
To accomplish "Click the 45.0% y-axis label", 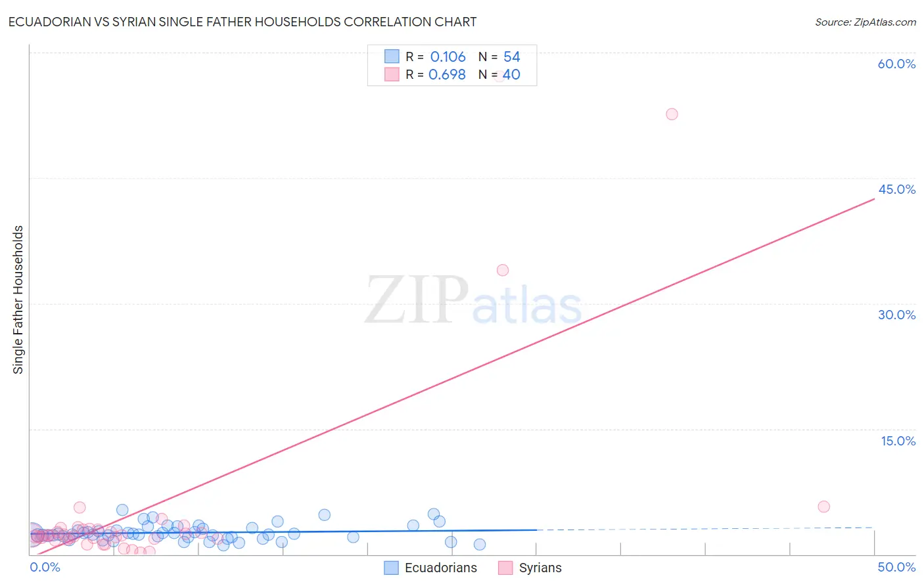I will click(x=896, y=189).
